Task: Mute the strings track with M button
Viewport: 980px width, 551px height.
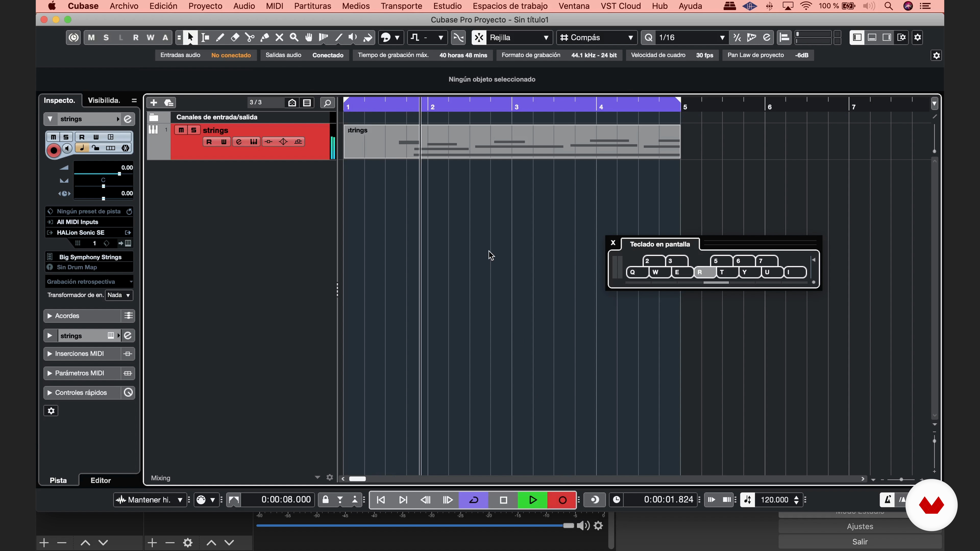Action: pos(181,130)
